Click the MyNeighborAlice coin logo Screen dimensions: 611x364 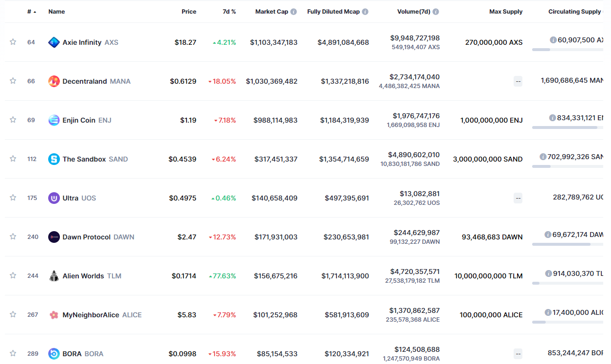(x=54, y=315)
